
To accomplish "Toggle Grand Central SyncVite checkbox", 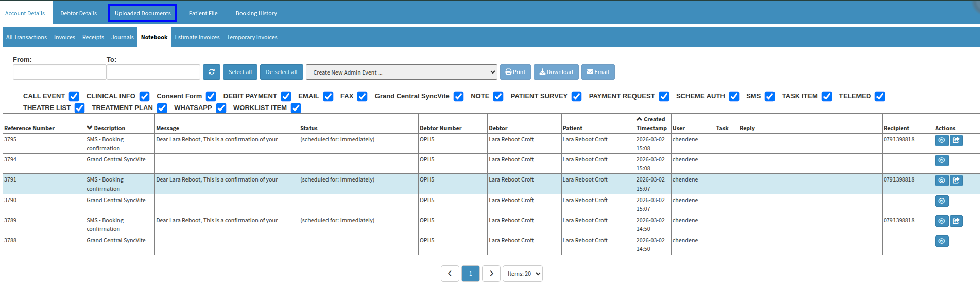I will pyautogui.click(x=459, y=96).
